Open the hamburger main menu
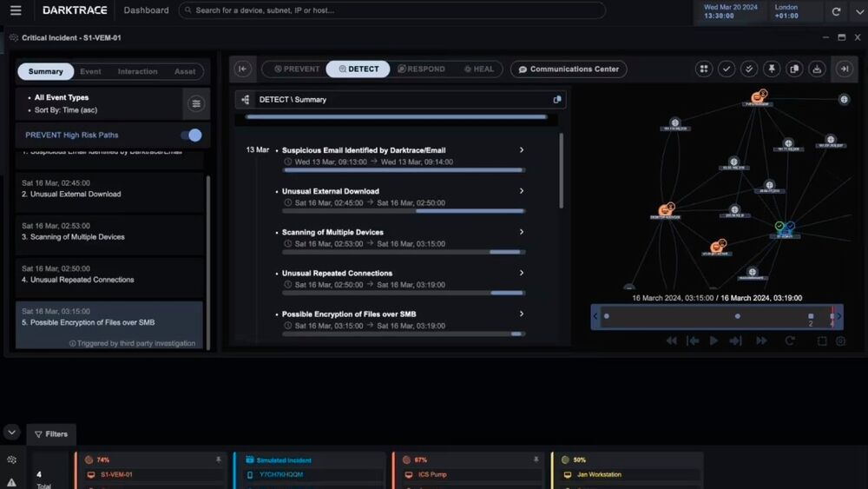Viewport: 868px width, 489px height. 16,11
